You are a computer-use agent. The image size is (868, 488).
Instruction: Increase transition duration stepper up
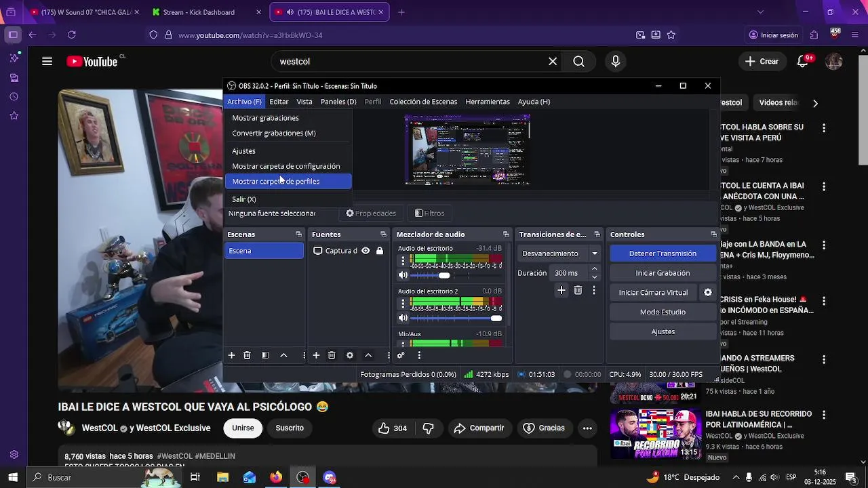[x=595, y=269]
